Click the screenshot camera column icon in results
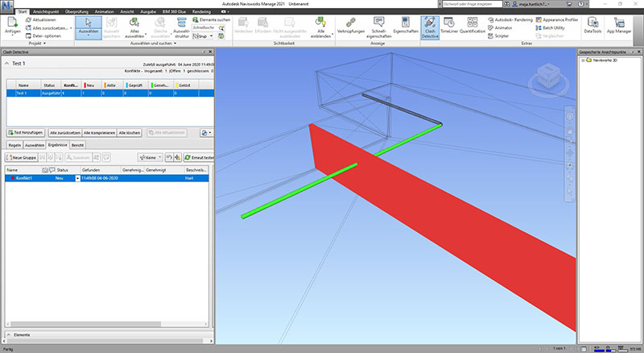The height and width of the screenshot is (353, 644). (x=45, y=170)
